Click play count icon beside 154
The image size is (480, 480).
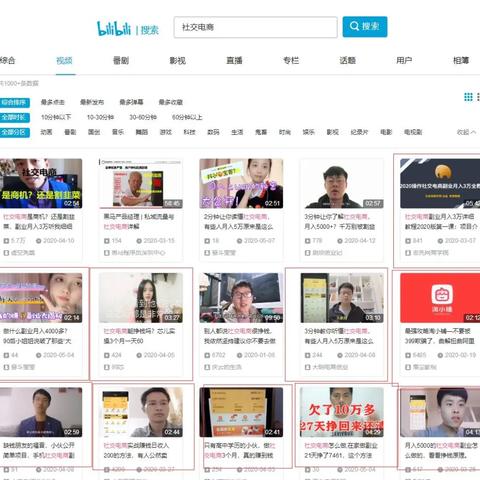point(107,241)
